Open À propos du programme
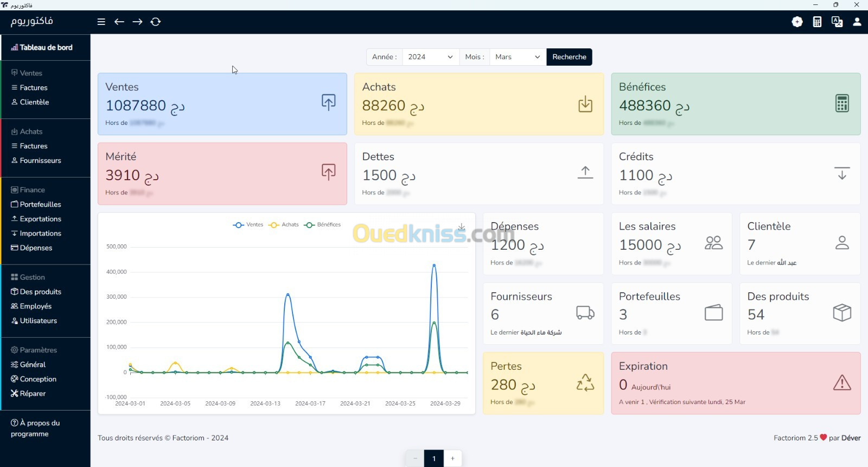Screen dimensions: 868x467 coord(35,428)
